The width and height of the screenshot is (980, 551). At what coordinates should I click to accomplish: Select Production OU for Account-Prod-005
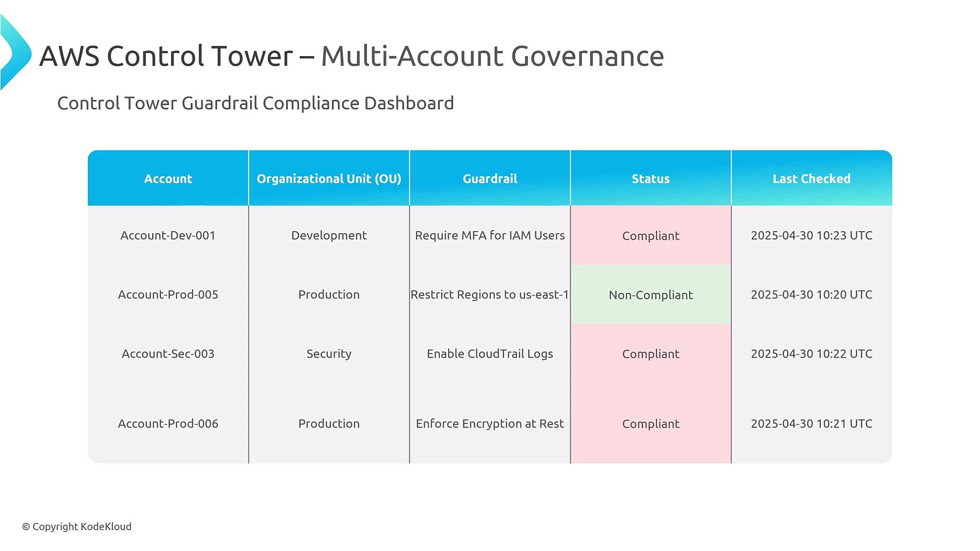(x=329, y=294)
